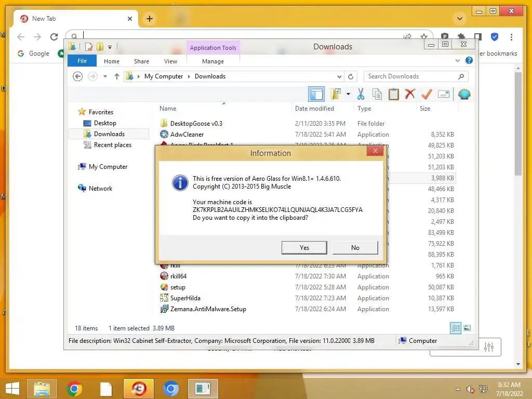The height and width of the screenshot is (399, 532).
Task: Select the DesktopGoose v0.3 folder
Action: [196, 124]
